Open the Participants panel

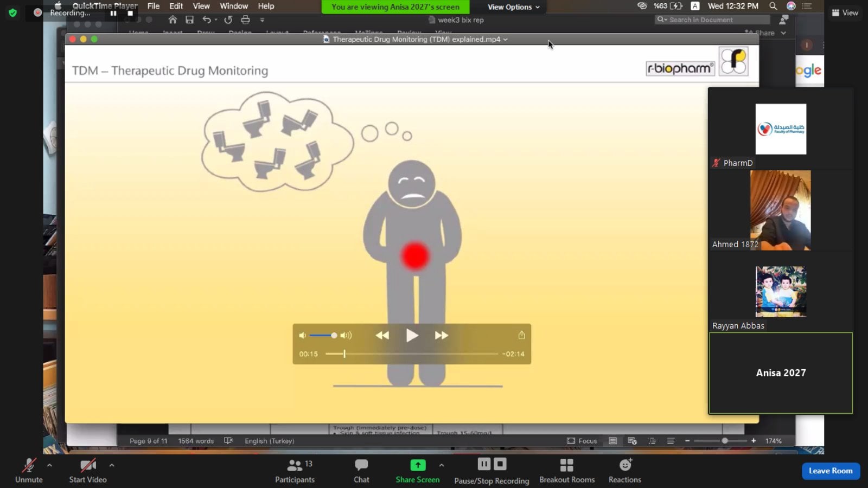pos(295,471)
